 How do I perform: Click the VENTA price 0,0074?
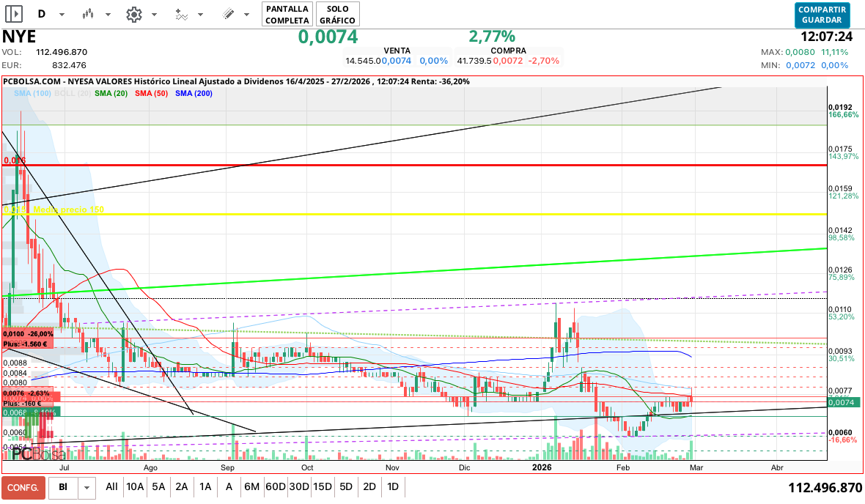pyautogui.click(x=397, y=61)
